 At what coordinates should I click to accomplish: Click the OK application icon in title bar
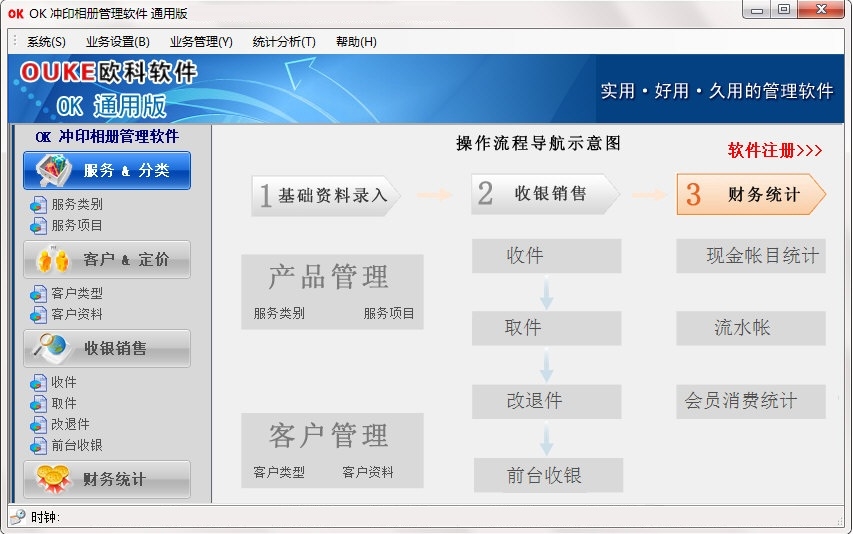pos(16,14)
